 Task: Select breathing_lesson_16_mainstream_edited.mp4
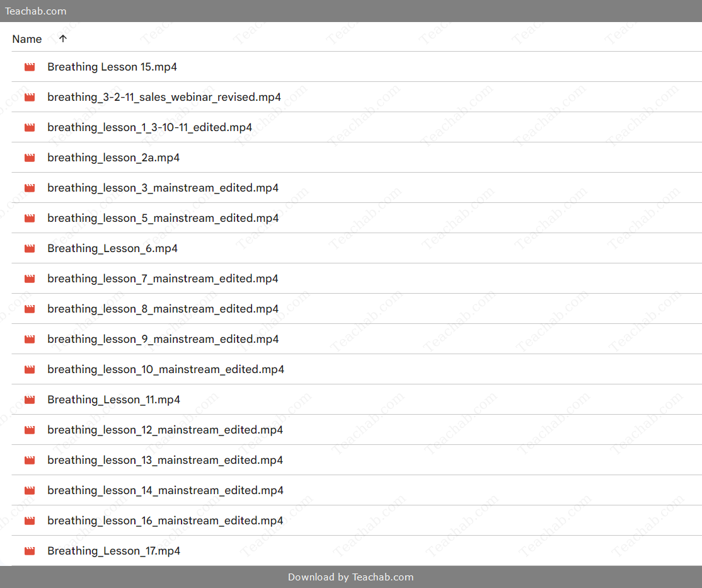tap(165, 521)
